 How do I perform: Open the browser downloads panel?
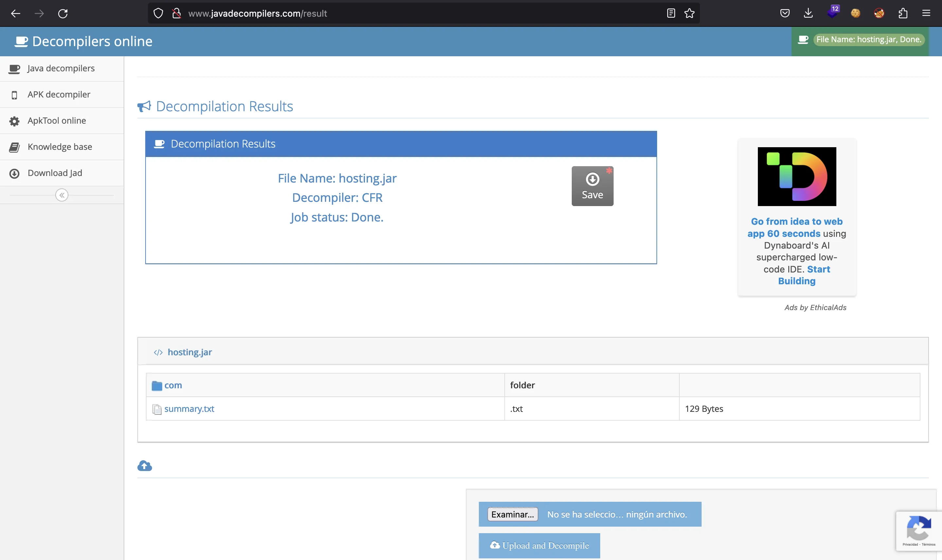808,14
